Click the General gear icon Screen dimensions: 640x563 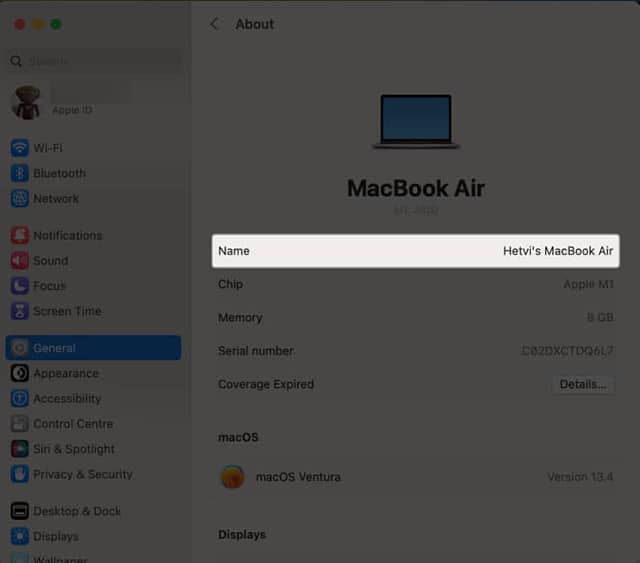point(20,348)
